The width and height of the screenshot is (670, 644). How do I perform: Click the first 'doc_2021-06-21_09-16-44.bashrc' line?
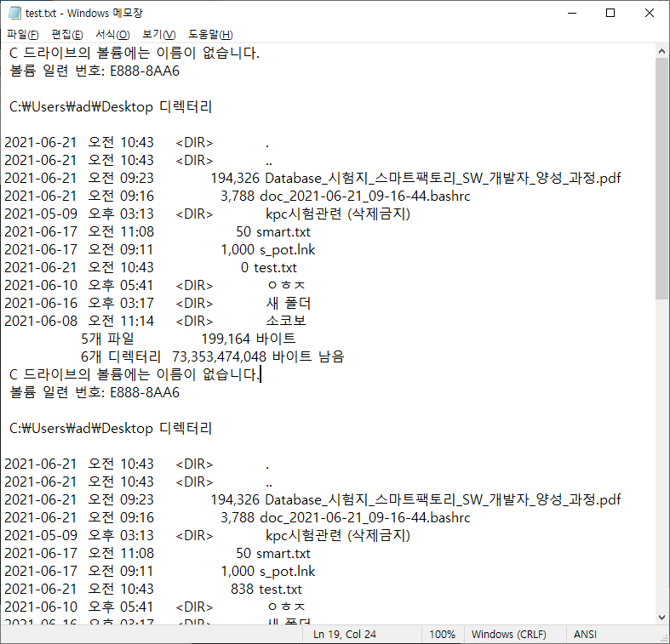click(238, 196)
